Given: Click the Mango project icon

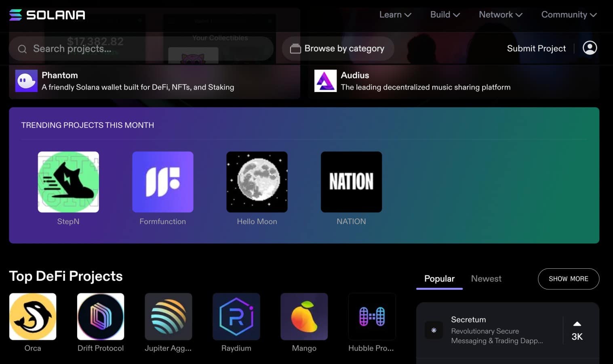Looking at the screenshot, I should tap(304, 316).
